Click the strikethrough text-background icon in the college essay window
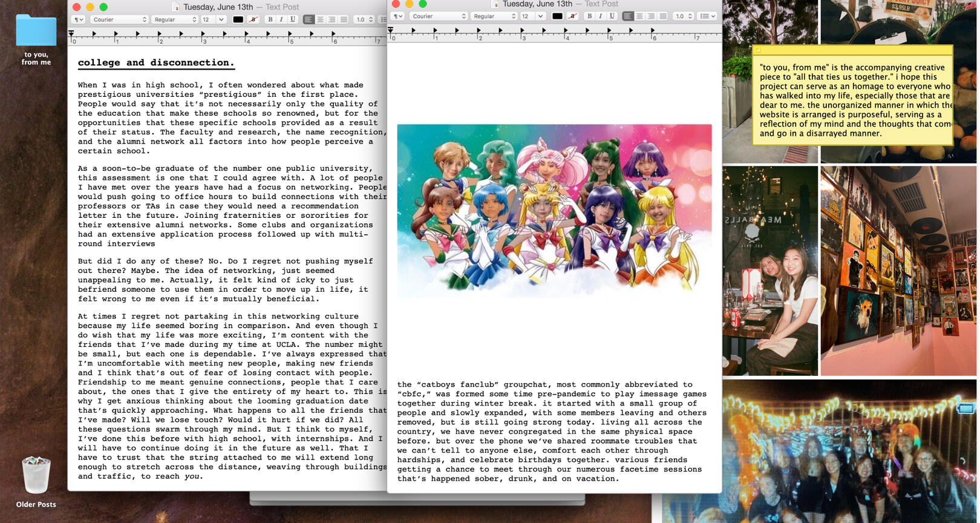Screen dimensions: 980x523 253,19
